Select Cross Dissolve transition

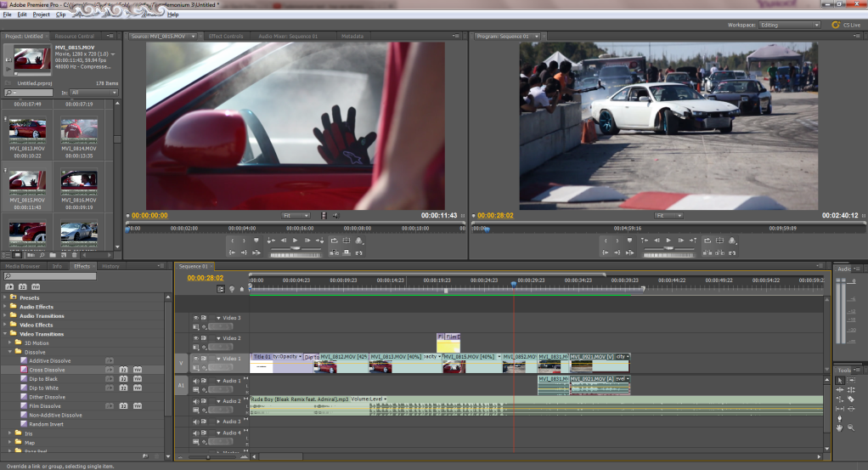[47, 370]
